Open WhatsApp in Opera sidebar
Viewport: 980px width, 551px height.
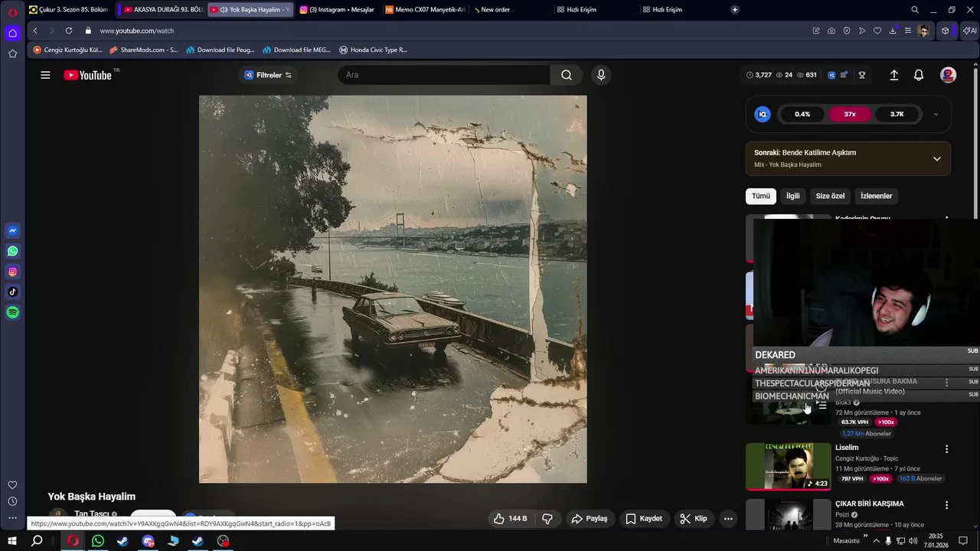point(12,251)
